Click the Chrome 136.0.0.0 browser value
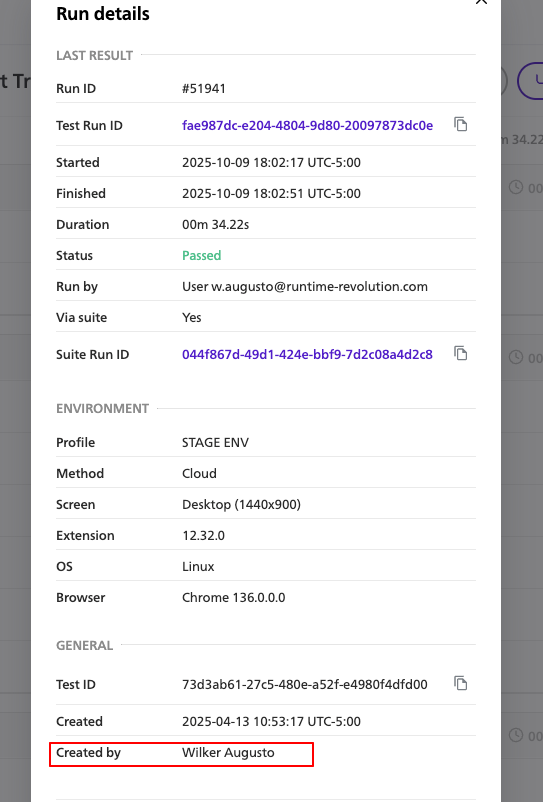The width and height of the screenshot is (543, 802). [x=234, y=597]
